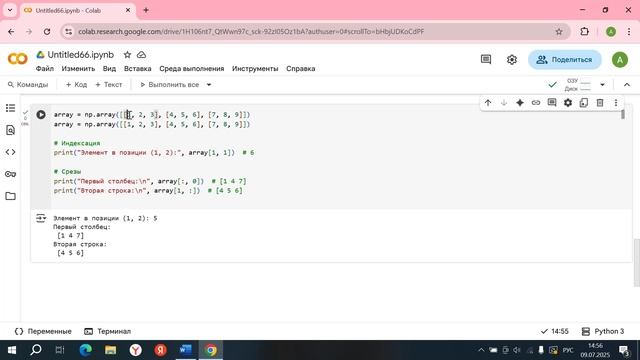Move cell up with arrow icon
This screenshot has width=640, height=360.
coord(488,103)
